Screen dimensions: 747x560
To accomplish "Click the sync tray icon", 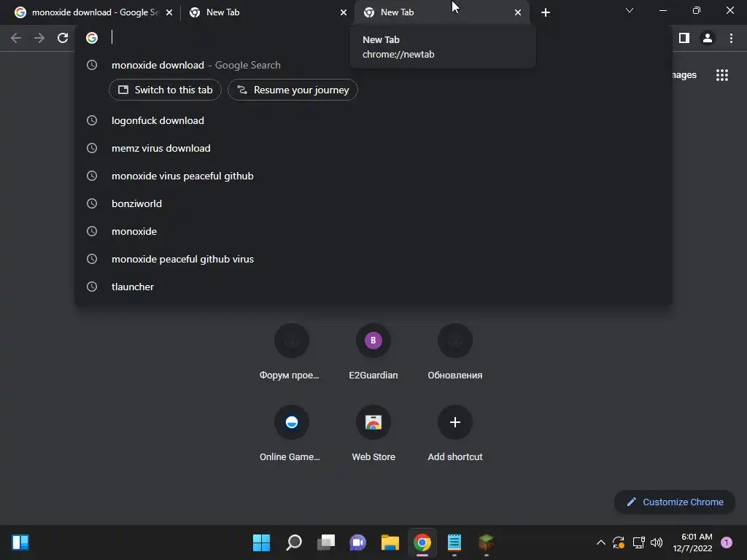I will click(x=619, y=542).
